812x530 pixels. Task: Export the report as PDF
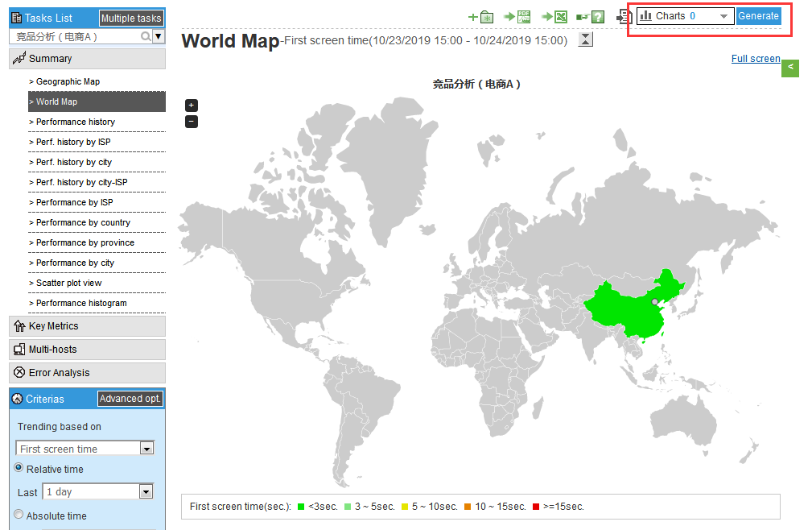517,17
